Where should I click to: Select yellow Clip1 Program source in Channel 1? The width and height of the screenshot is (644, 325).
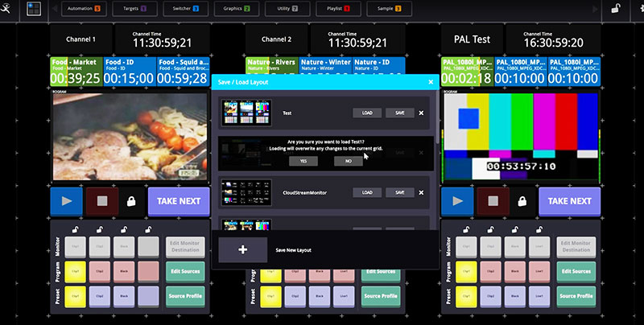[74, 273]
